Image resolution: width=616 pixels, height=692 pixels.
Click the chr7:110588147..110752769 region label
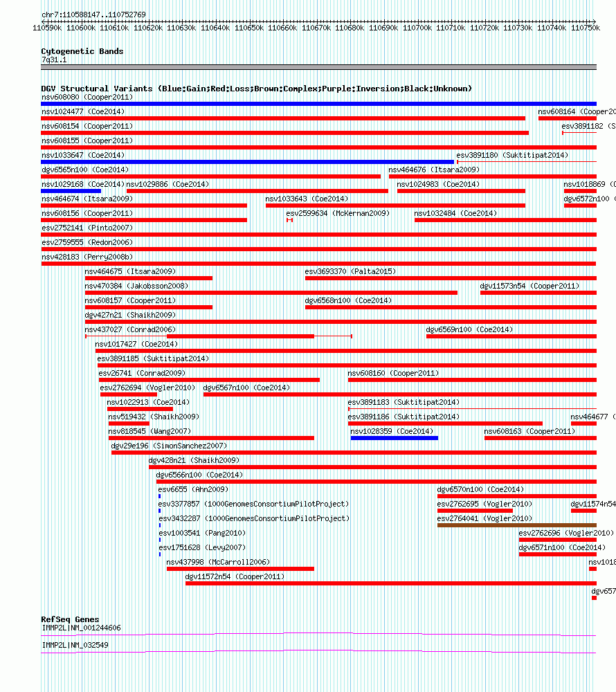tap(93, 15)
